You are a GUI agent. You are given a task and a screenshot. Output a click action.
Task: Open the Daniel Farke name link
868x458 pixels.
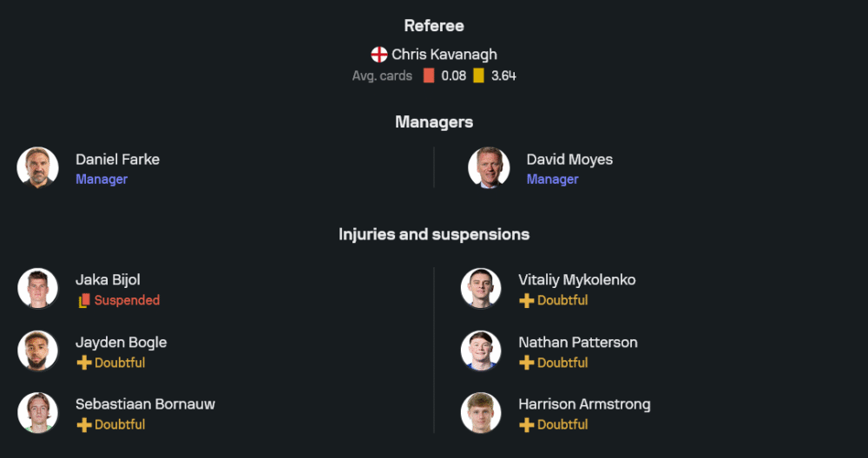(117, 160)
